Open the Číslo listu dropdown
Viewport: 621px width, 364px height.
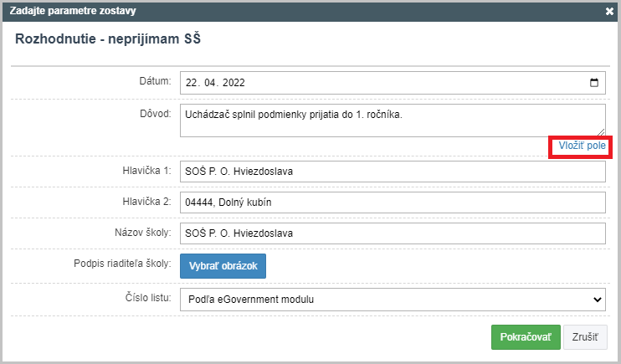coord(393,300)
